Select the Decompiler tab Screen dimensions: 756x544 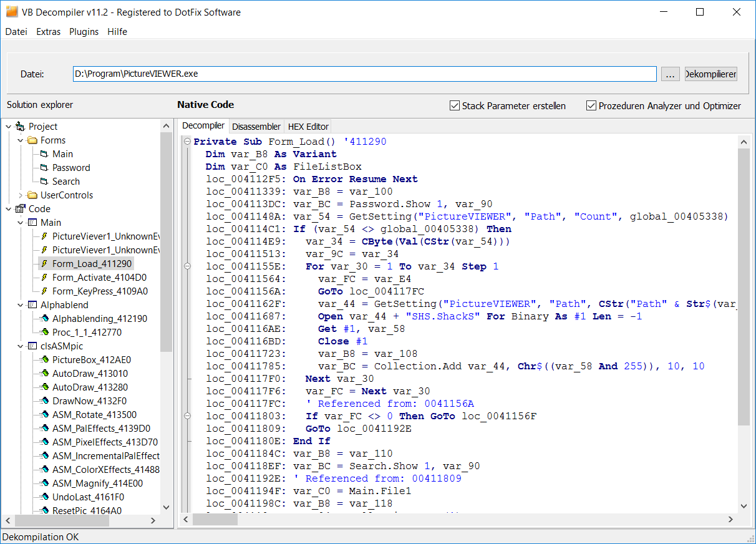(x=203, y=125)
